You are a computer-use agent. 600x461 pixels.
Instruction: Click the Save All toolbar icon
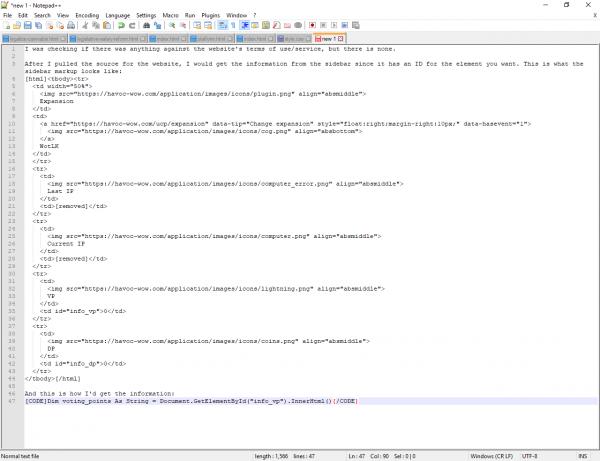click(38, 25)
